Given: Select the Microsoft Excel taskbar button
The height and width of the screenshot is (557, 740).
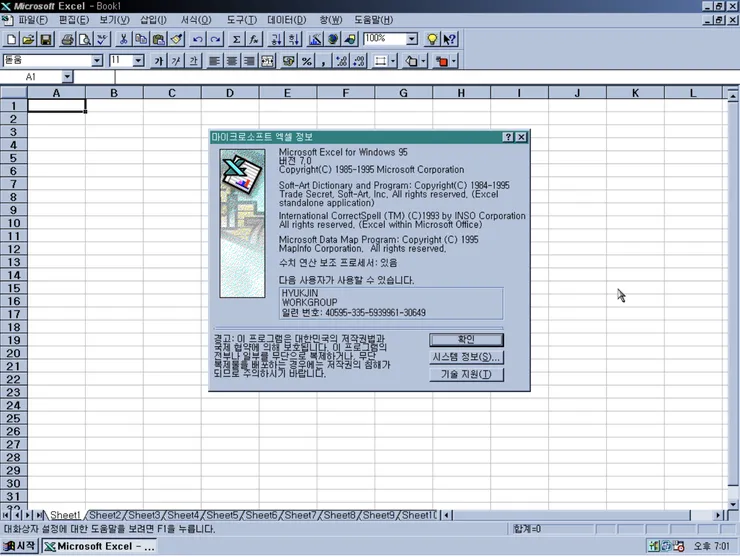Looking at the screenshot, I should coord(99,546).
